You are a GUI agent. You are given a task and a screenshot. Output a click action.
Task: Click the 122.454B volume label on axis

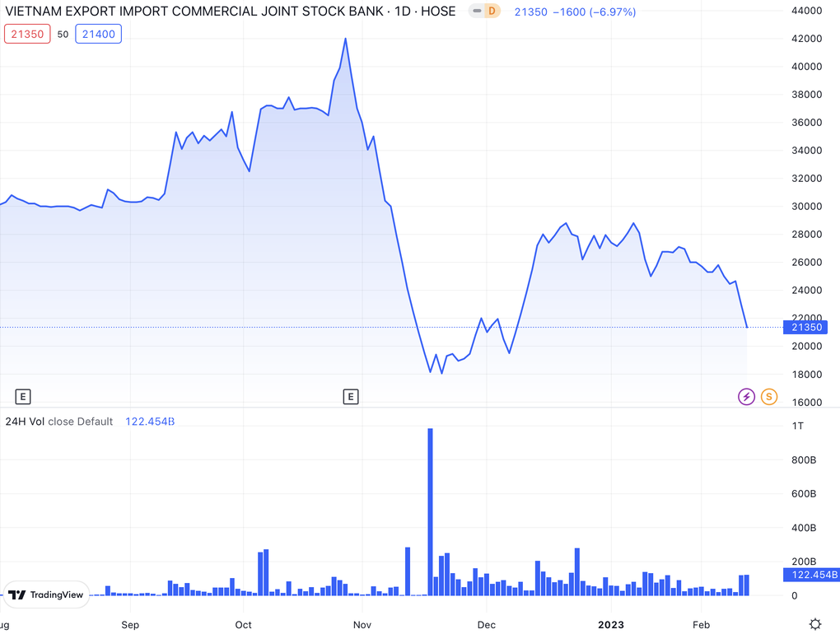tap(810, 575)
